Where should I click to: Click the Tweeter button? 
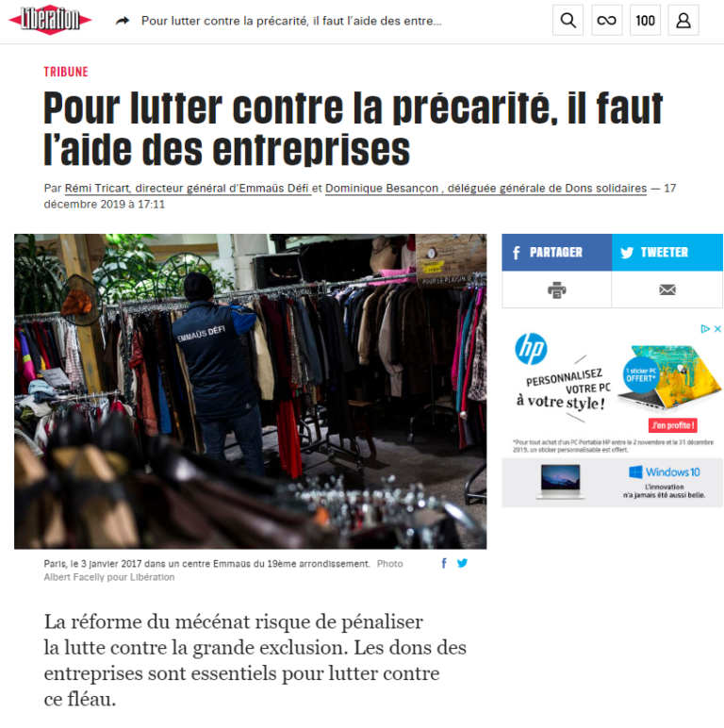coord(667,252)
